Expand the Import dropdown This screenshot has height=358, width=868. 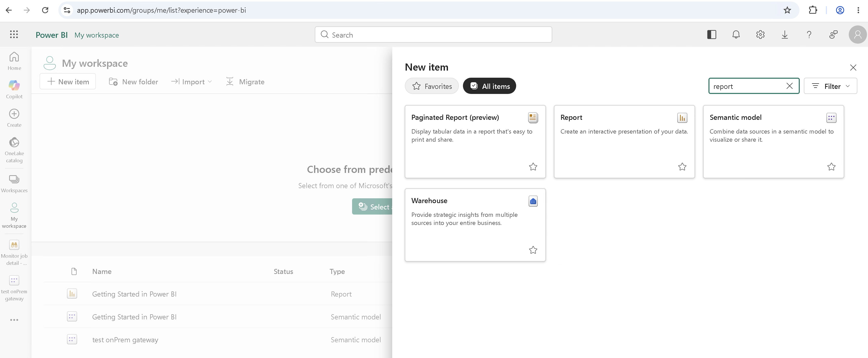pos(192,82)
